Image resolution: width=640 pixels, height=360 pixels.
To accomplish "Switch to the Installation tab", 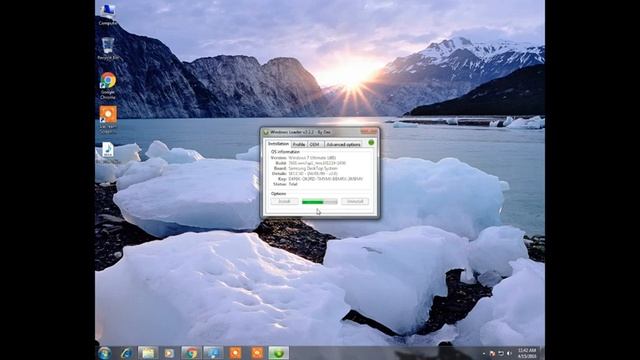I will click(x=278, y=144).
